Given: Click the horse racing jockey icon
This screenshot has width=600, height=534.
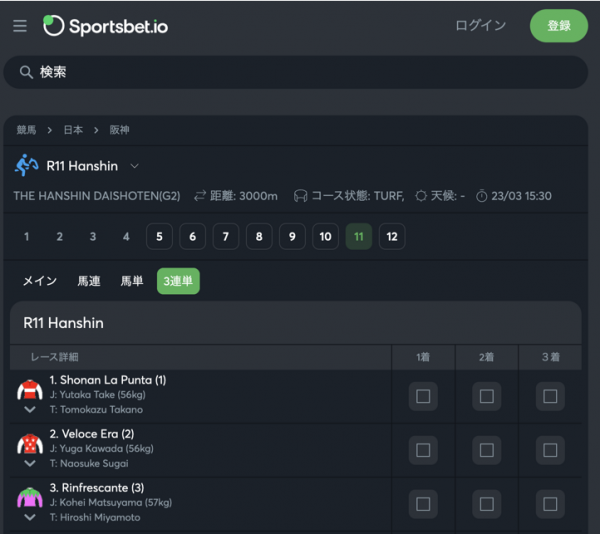Looking at the screenshot, I should 26,165.
